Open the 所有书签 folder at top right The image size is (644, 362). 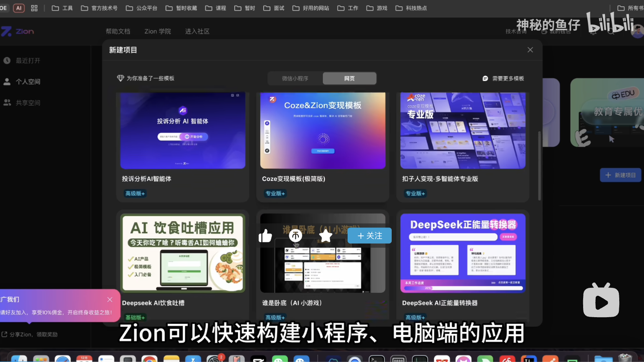pos(630,8)
